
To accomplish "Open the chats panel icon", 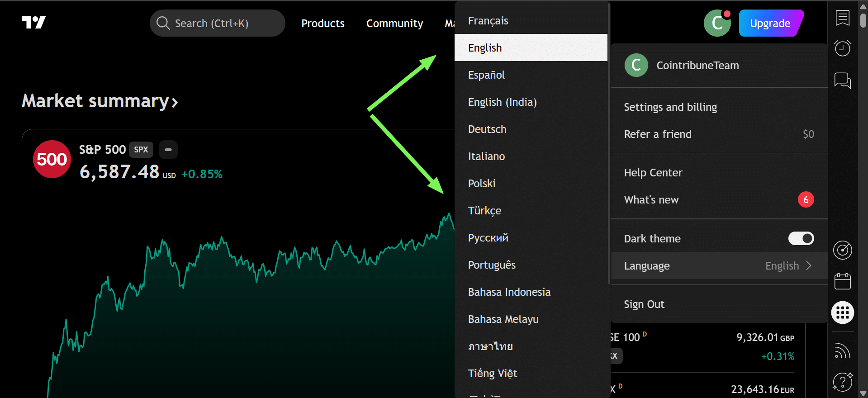I will (x=842, y=81).
